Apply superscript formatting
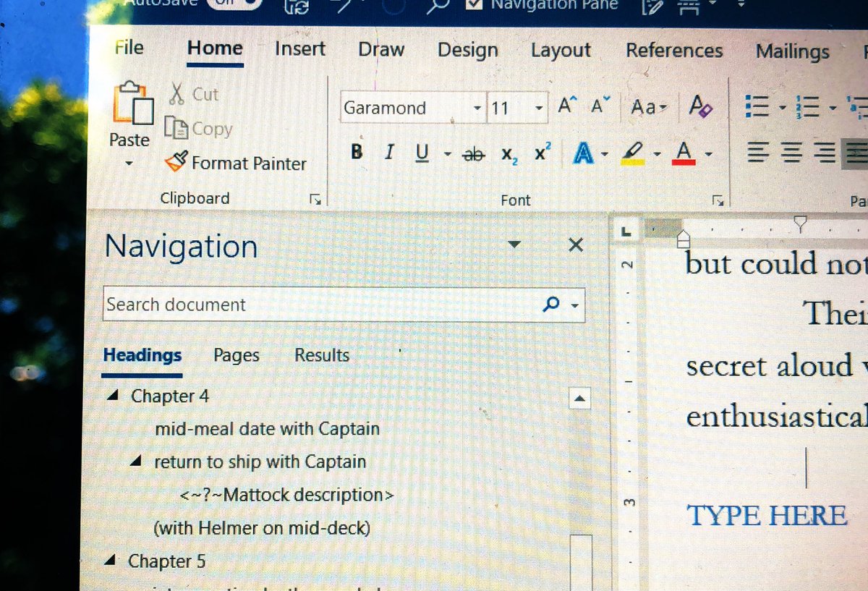 point(544,152)
